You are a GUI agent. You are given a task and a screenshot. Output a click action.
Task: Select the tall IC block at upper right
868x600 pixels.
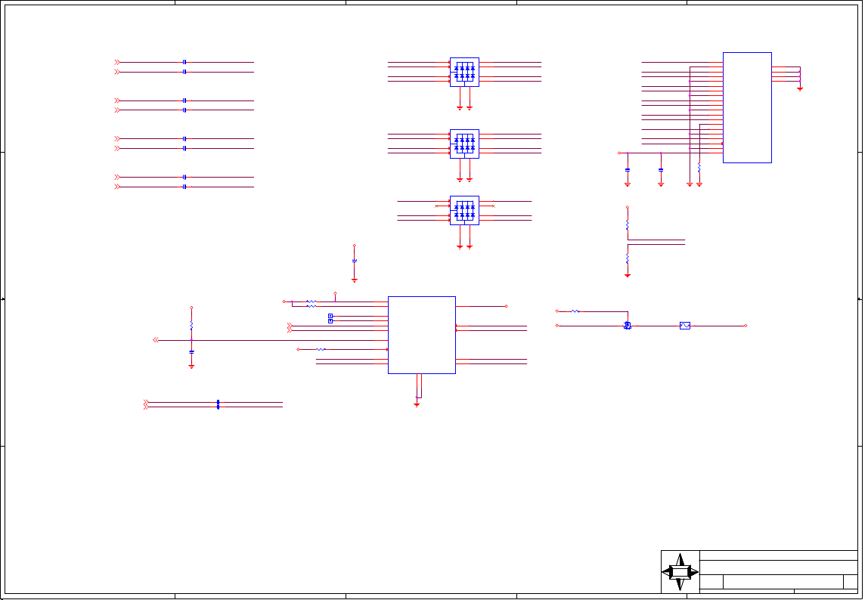(x=747, y=107)
